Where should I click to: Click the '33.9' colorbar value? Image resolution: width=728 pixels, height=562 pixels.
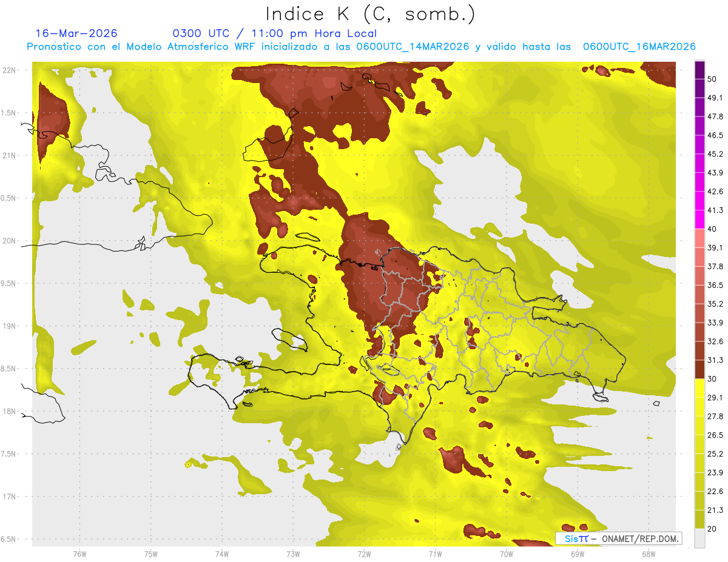[x=715, y=323]
